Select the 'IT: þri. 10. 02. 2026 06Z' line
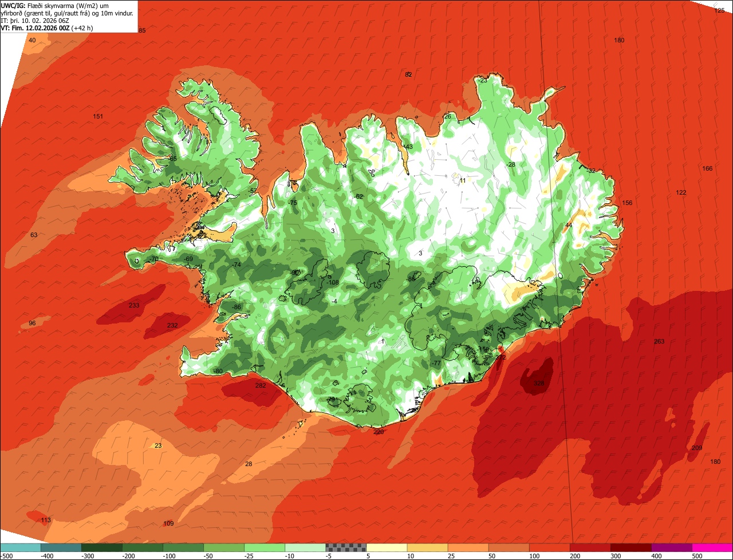Viewport: 733px width, 560px height. (36, 20)
